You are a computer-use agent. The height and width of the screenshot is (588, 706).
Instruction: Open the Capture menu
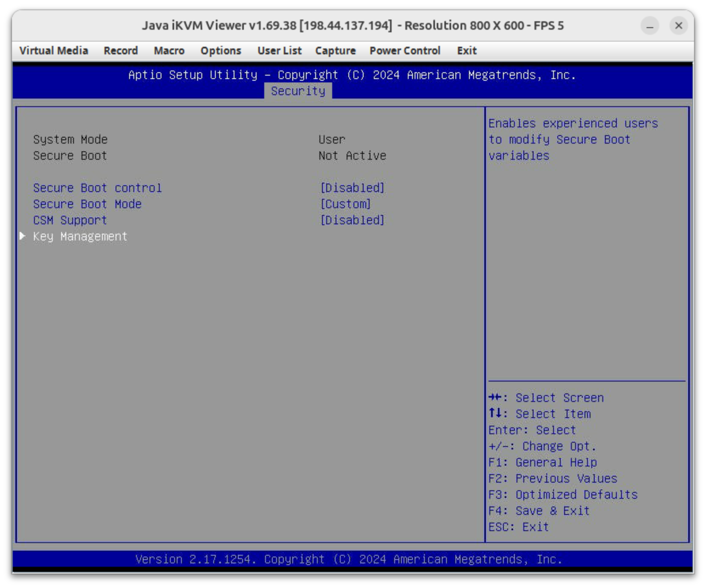coord(335,51)
